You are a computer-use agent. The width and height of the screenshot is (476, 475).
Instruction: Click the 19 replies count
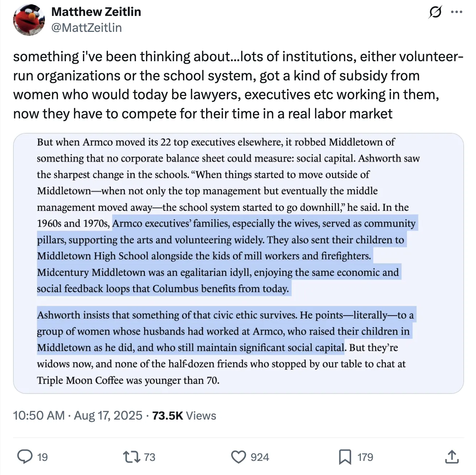pos(42,457)
